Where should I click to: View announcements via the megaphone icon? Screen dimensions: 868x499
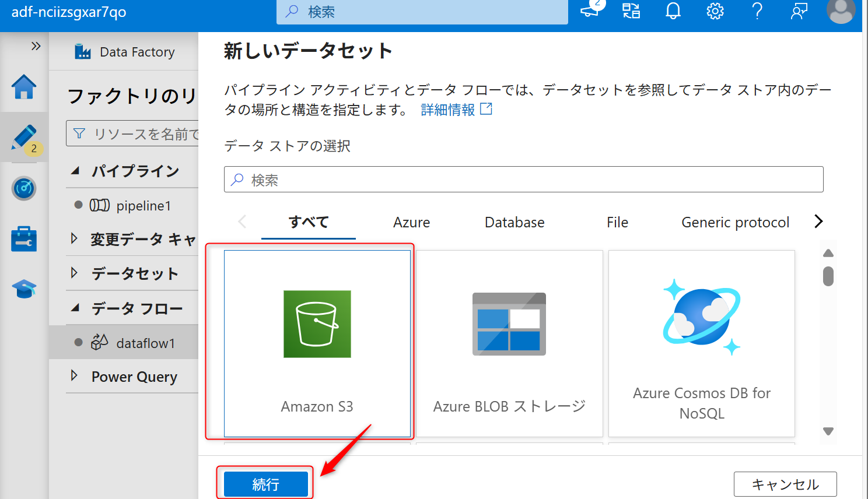point(589,11)
